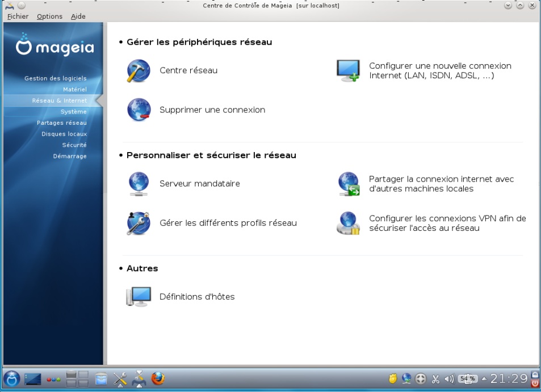
Task: Show the Partages réseau section
Action: [62, 123]
